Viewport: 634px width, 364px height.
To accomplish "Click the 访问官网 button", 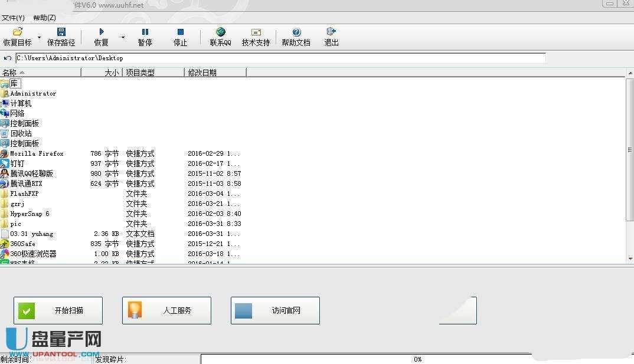I will coord(275,310).
